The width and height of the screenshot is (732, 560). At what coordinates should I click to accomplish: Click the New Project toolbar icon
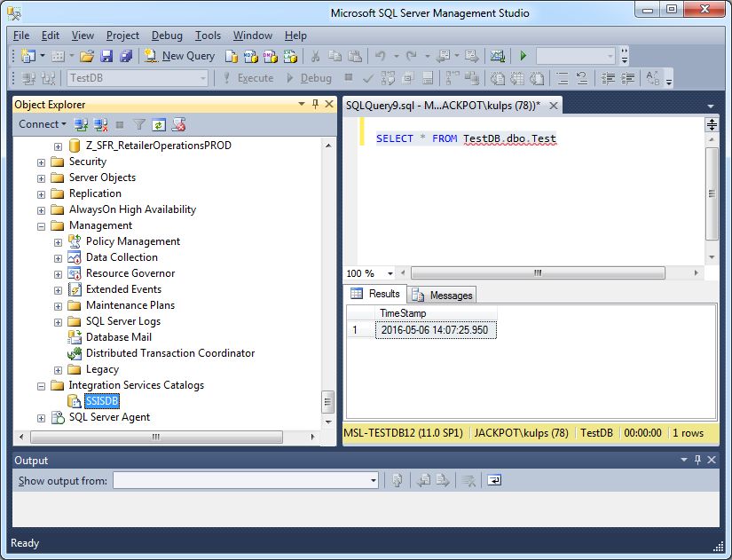point(28,56)
